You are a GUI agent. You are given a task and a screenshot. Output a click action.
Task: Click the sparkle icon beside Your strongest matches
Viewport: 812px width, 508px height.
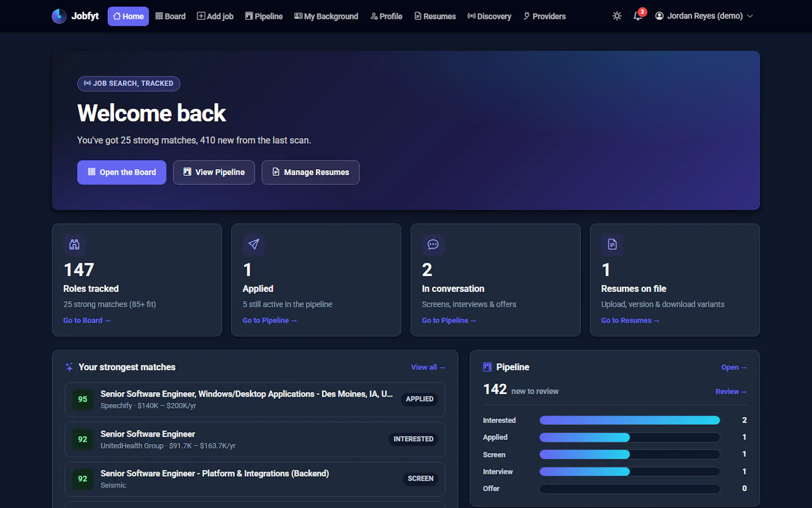point(70,367)
